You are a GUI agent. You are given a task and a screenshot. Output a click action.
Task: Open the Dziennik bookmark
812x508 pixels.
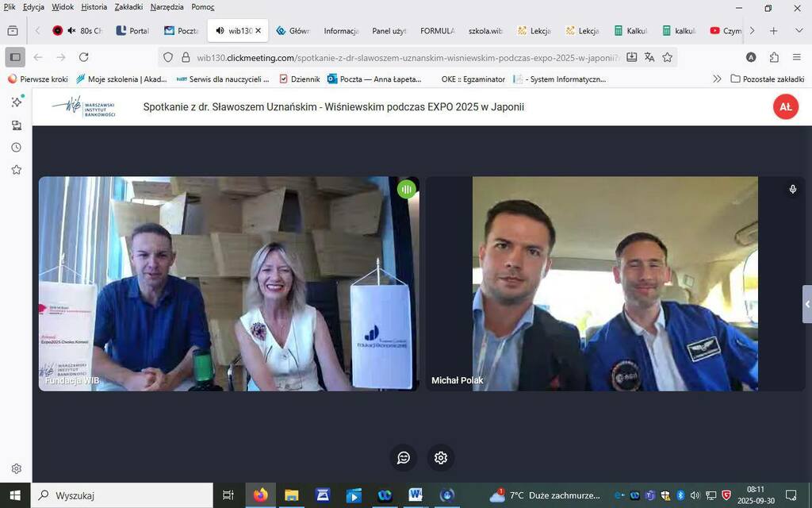tap(299, 79)
